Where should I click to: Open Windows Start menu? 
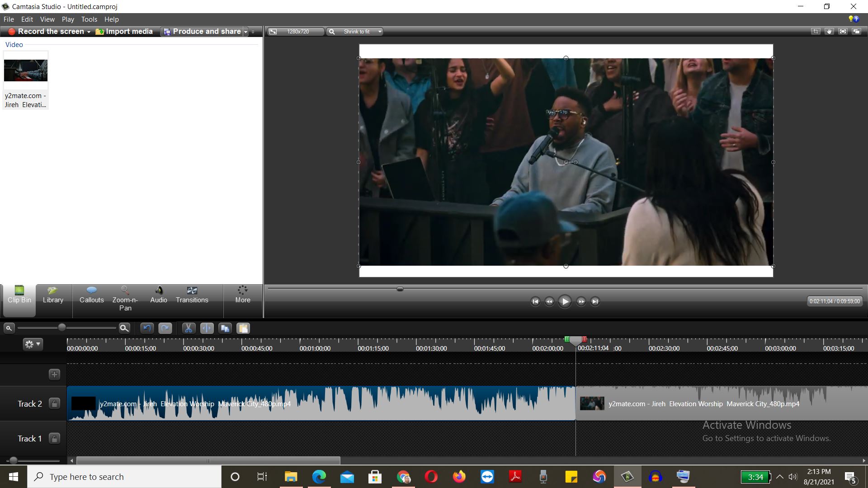14,477
